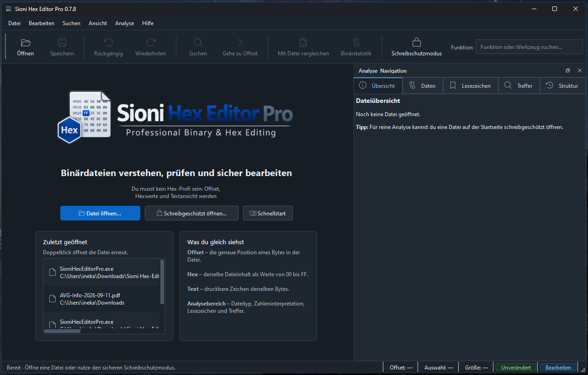Open the Analyse menu
Screen dimensions: 588x375
124,23
